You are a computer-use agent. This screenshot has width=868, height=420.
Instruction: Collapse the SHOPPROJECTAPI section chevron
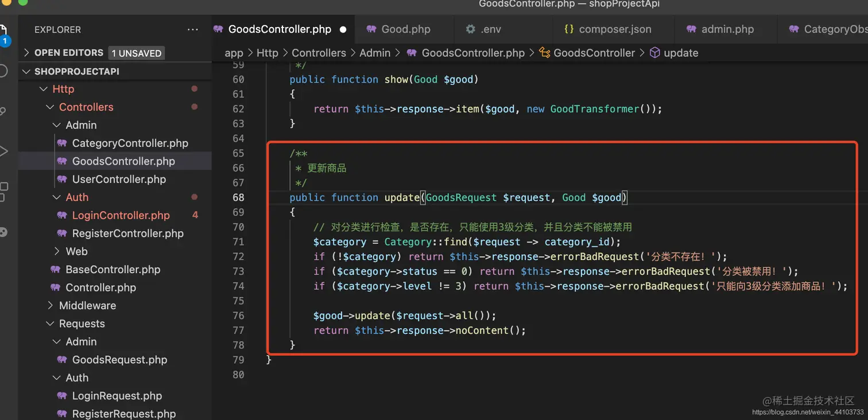(x=26, y=71)
